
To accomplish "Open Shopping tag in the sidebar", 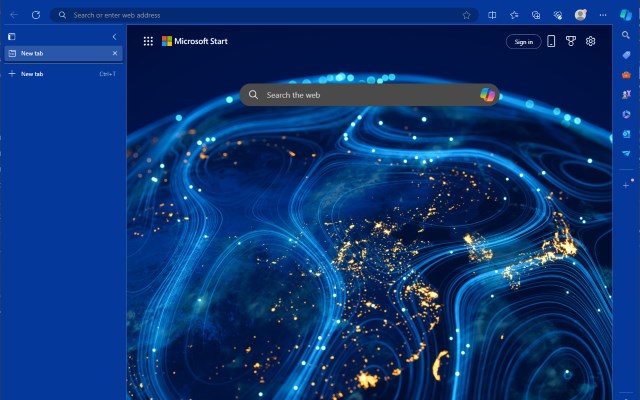I will pos(626,55).
